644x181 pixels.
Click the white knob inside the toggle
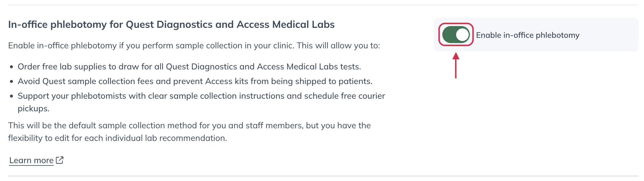462,35
